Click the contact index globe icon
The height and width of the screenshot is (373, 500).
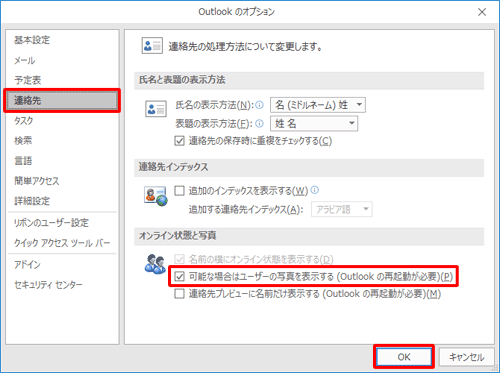point(156,196)
